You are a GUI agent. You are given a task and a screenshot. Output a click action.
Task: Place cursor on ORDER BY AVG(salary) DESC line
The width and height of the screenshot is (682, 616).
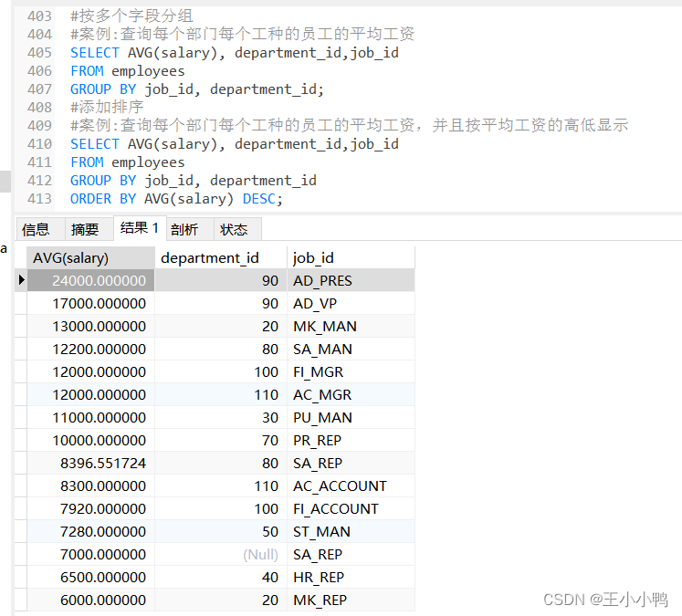click(176, 199)
